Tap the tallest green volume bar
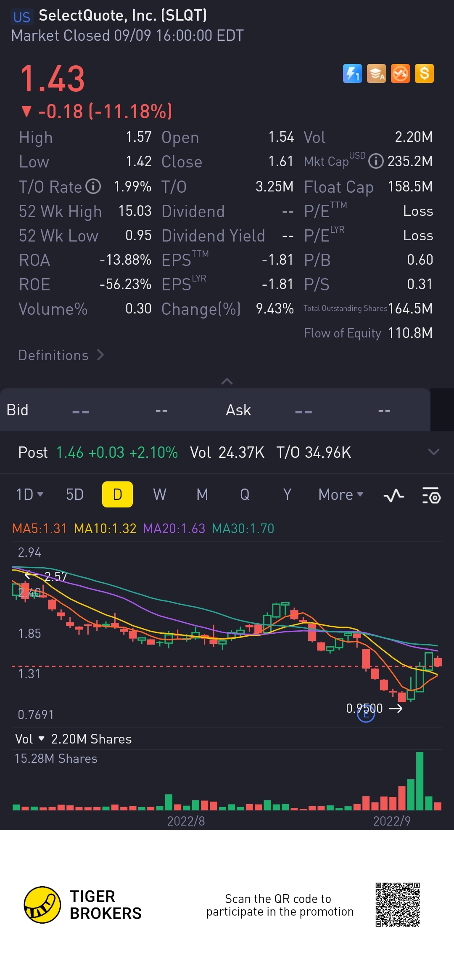The height and width of the screenshot is (980, 454). pyautogui.click(x=420, y=781)
